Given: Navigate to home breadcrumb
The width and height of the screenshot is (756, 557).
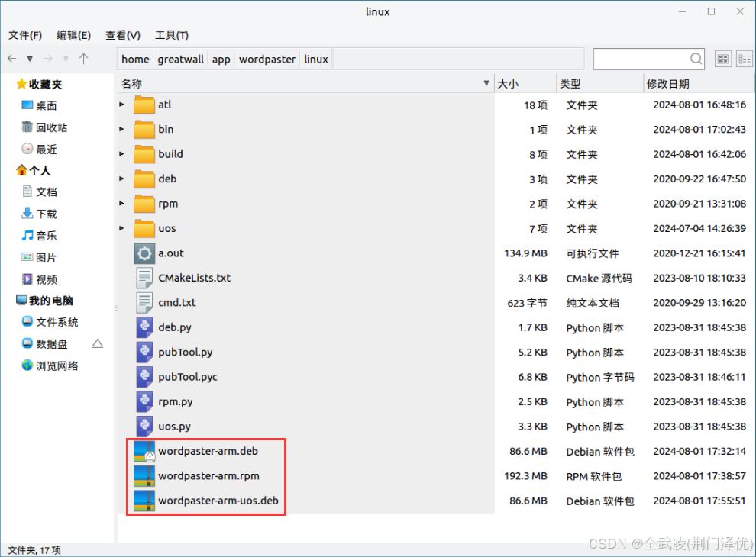Looking at the screenshot, I should point(135,60).
